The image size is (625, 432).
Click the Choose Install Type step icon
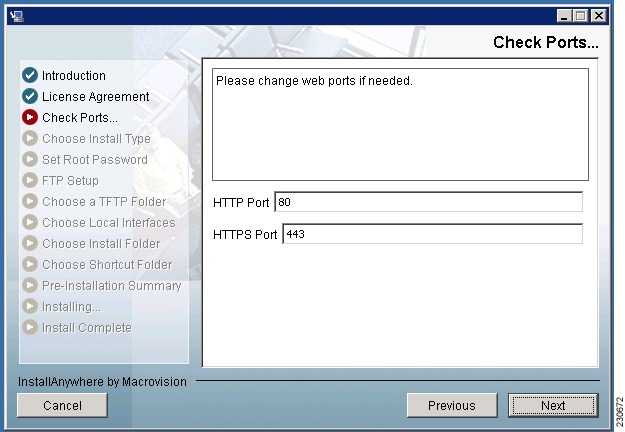point(30,138)
